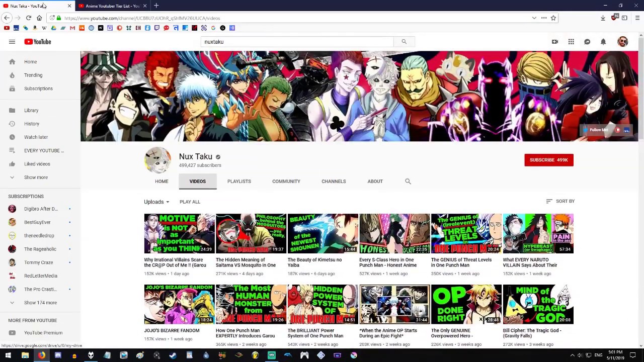Switch to the channel HOME tab
Screen dimensions: 644x362
pyautogui.click(x=162, y=181)
